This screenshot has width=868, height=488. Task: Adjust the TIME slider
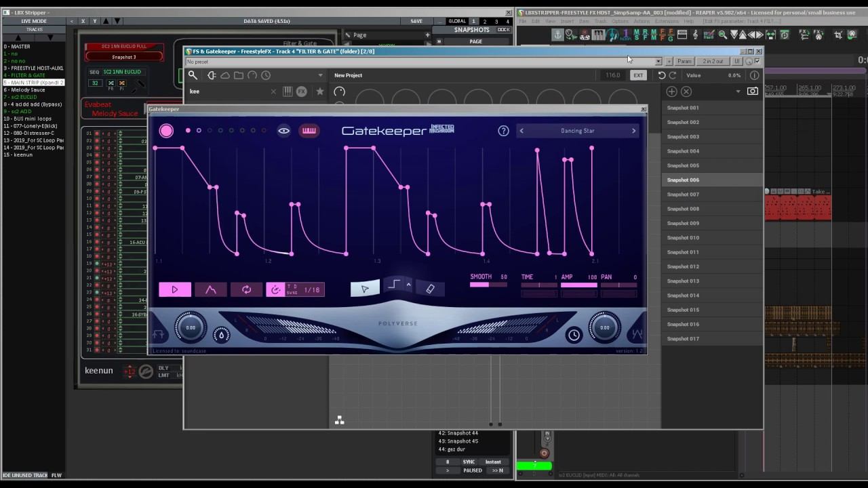pyautogui.click(x=539, y=285)
